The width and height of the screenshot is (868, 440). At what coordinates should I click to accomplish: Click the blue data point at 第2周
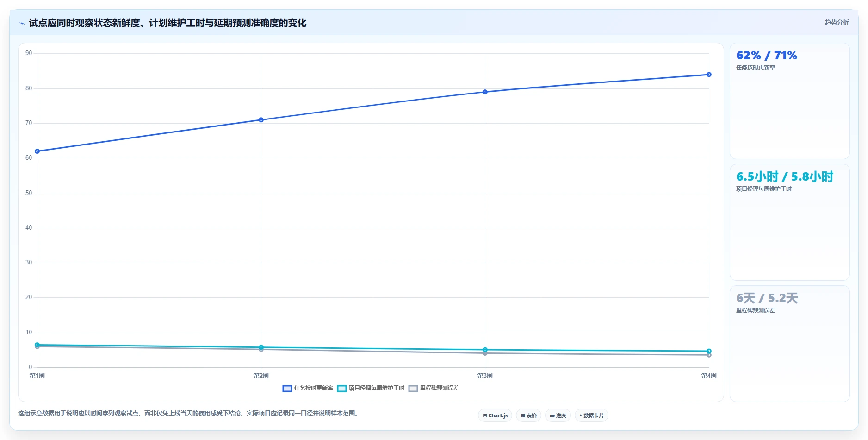click(261, 120)
